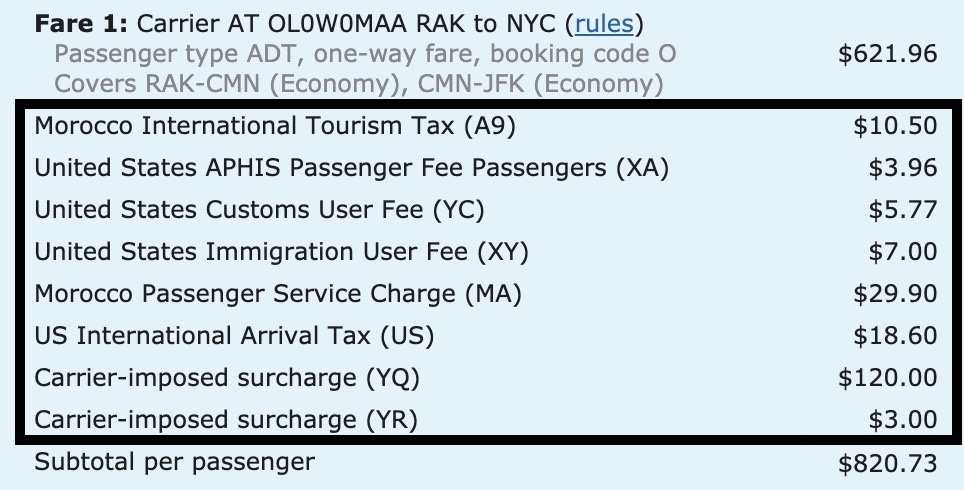Select the $10.50 tourism tax amount

click(x=895, y=126)
